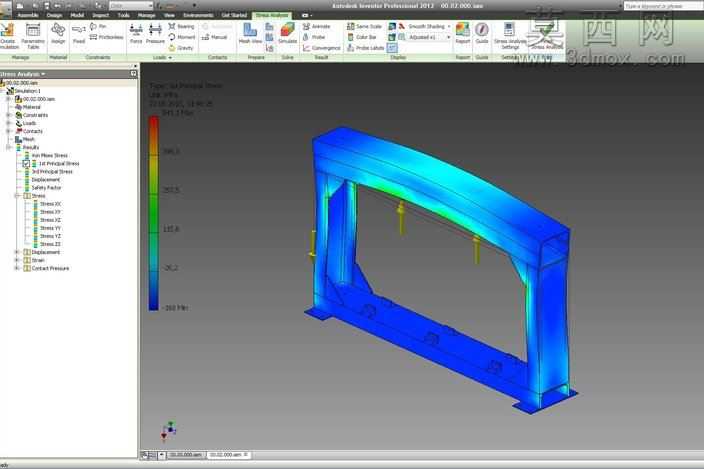Select the Force load tool
The image size is (704, 469).
(136, 35)
